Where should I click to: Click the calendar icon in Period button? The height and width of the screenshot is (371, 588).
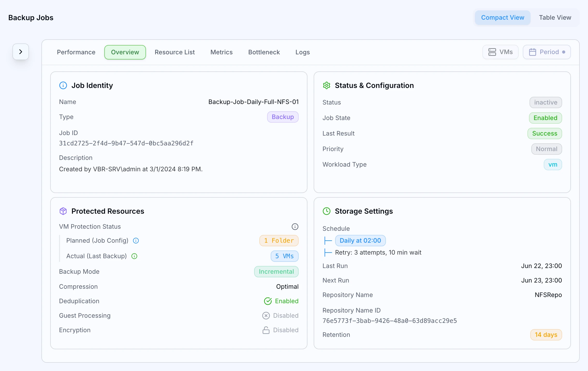[533, 52]
